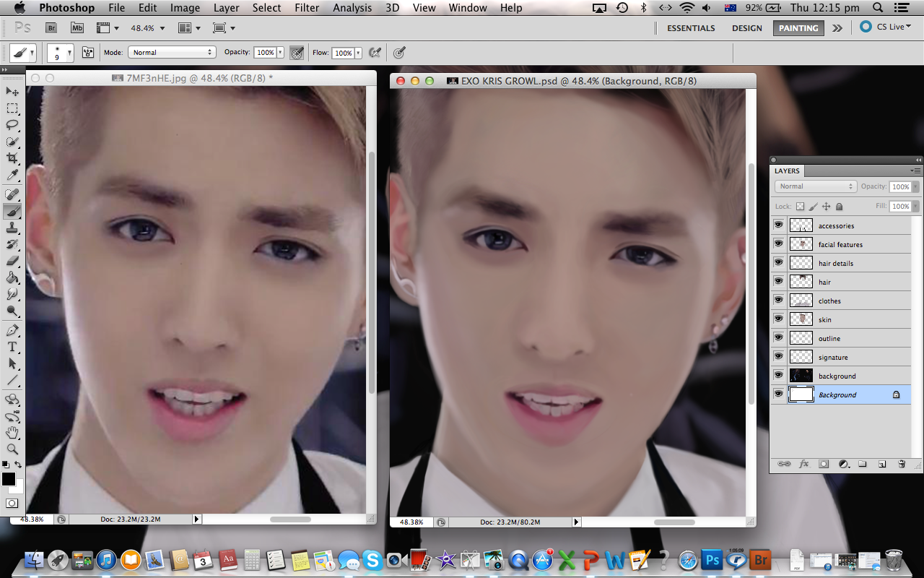Switch to the DESIGN workspace tab

click(746, 27)
